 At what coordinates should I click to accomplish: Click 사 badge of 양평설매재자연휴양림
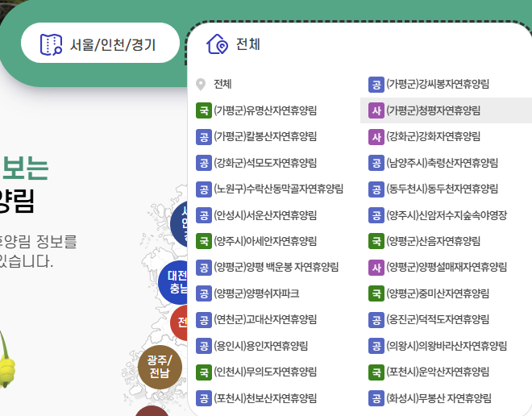click(x=376, y=268)
